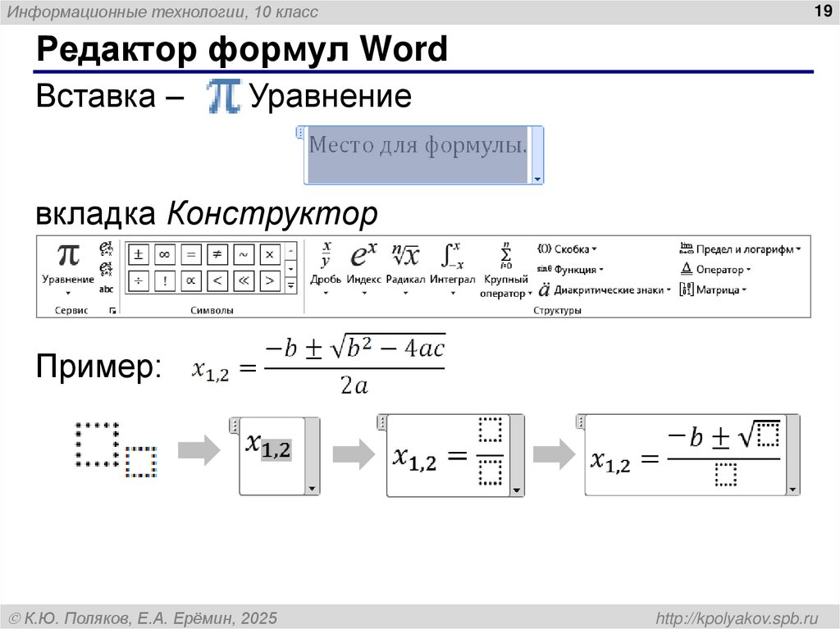Select the highlighted 1,2 subscript in the equation box
This screenshot has width=840, height=629.
click(276, 449)
